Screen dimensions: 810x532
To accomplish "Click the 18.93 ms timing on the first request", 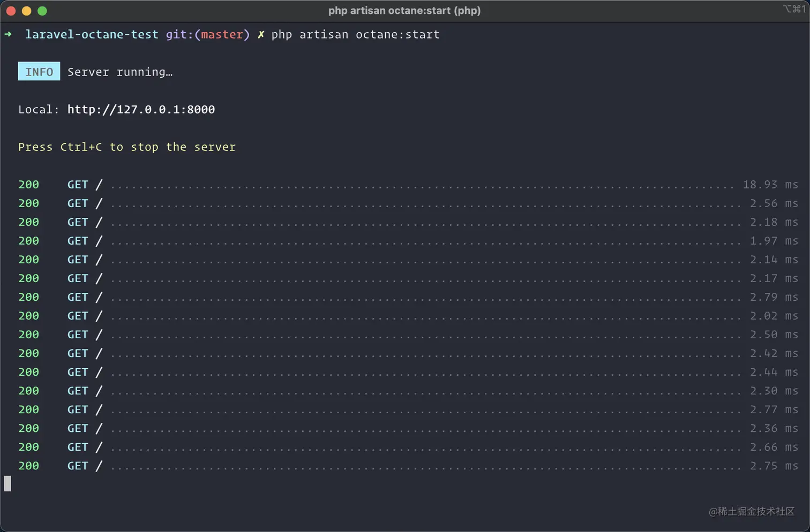I will click(770, 184).
